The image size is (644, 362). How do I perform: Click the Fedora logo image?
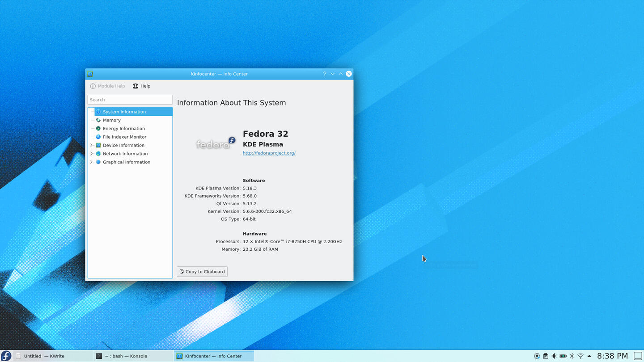tap(216, 143)
